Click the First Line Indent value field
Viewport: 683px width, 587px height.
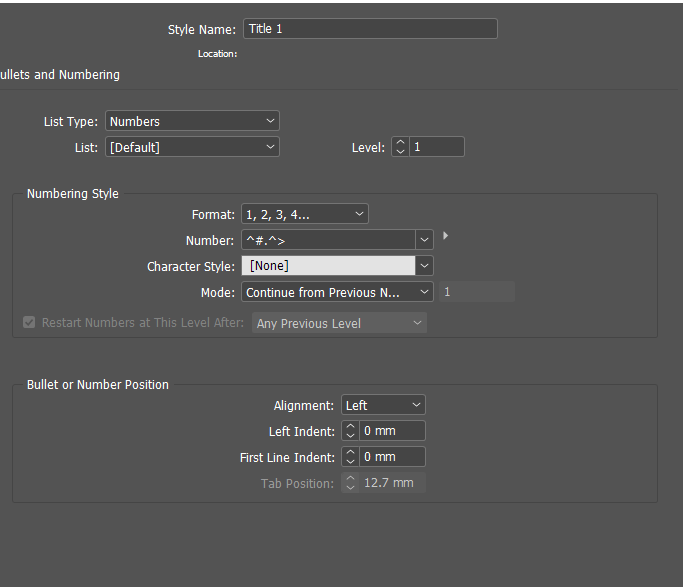coord(392,457)
